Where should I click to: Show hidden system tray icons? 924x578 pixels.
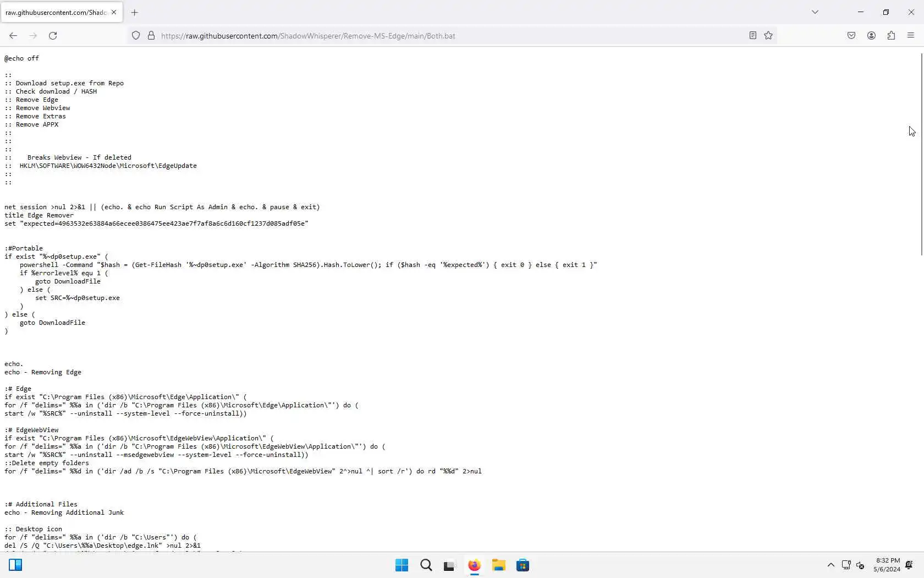831,565
